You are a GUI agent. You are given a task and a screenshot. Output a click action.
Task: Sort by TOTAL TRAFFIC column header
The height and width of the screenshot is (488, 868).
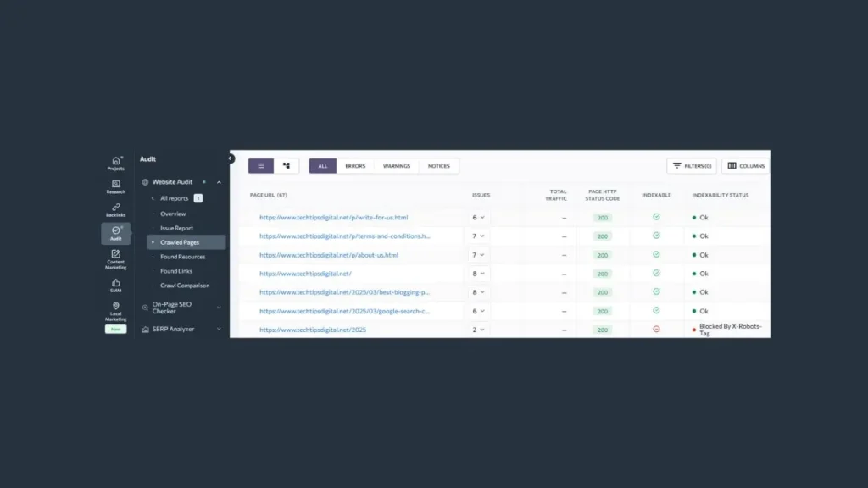pyautogui.click(x=556, y=196)
